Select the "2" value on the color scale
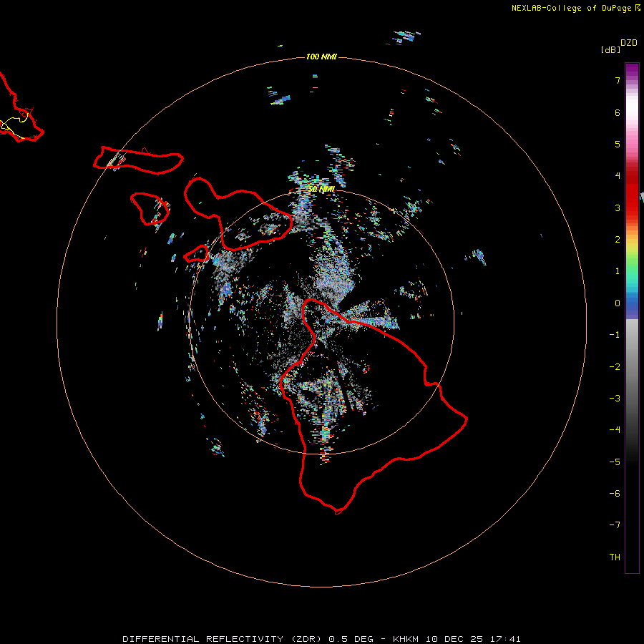This screenshot has height=644, width=644. point(618,240)
